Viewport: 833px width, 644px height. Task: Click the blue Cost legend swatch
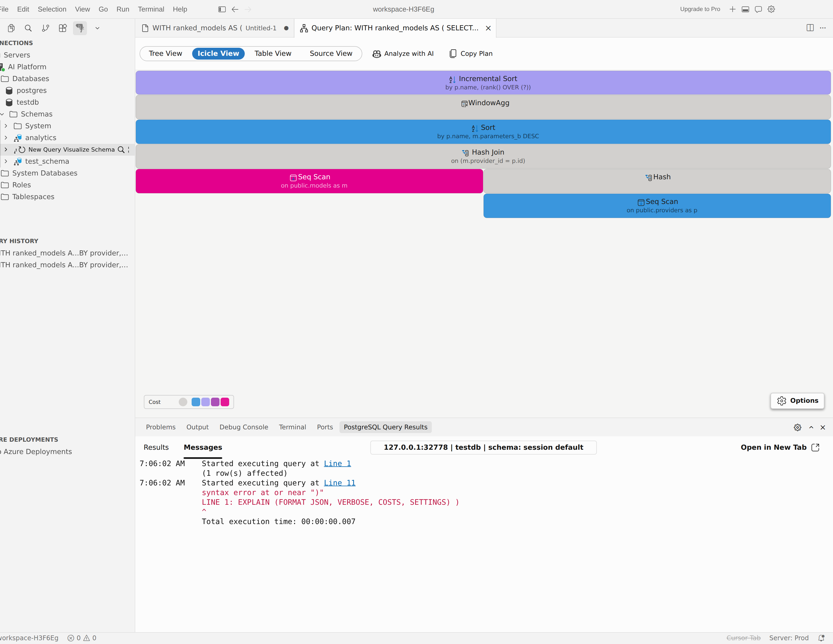point(196,402)
